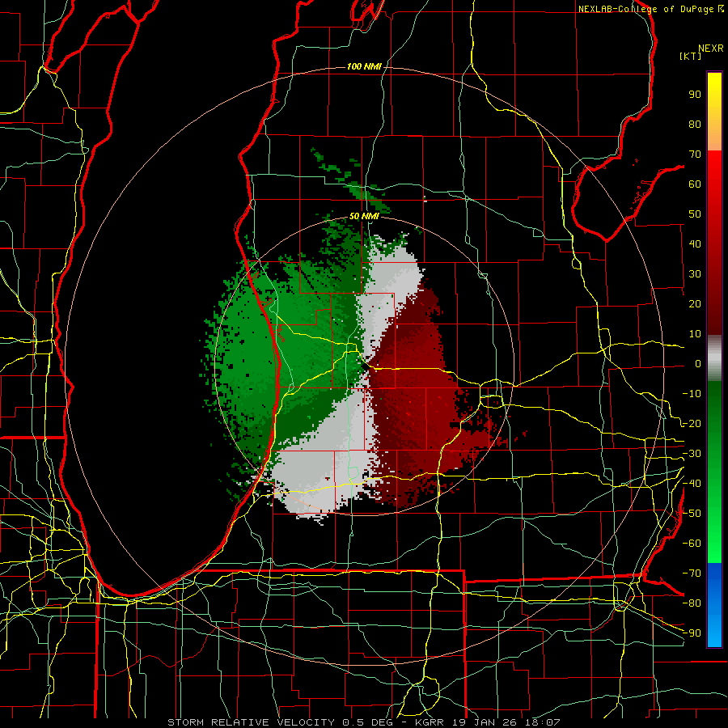The height and width of the screenshot is (728, 728).
Task: Click the -60 value on the velocity scale
Action: click(692, 544)
